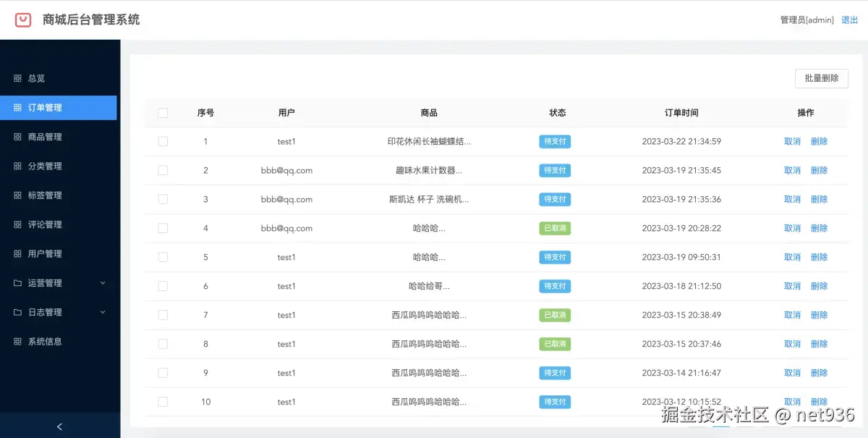Click bbb@qq.com user in order 2

(286, 170)
